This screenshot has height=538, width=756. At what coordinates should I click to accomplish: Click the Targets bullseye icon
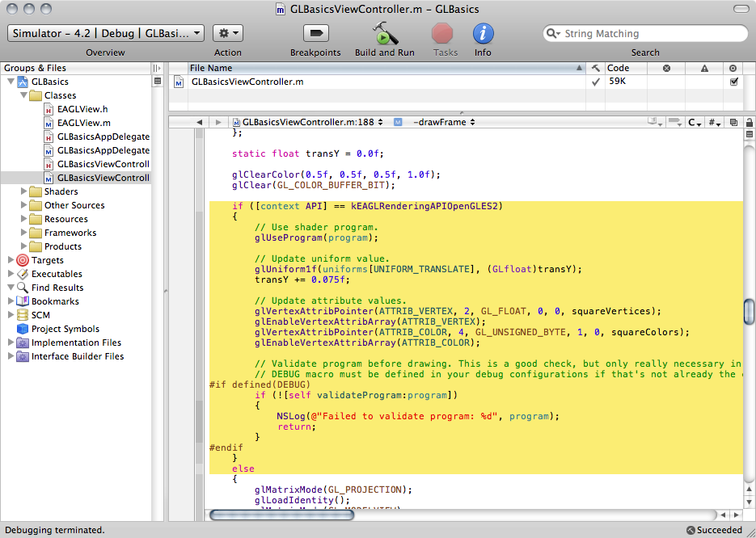[23, 260]
